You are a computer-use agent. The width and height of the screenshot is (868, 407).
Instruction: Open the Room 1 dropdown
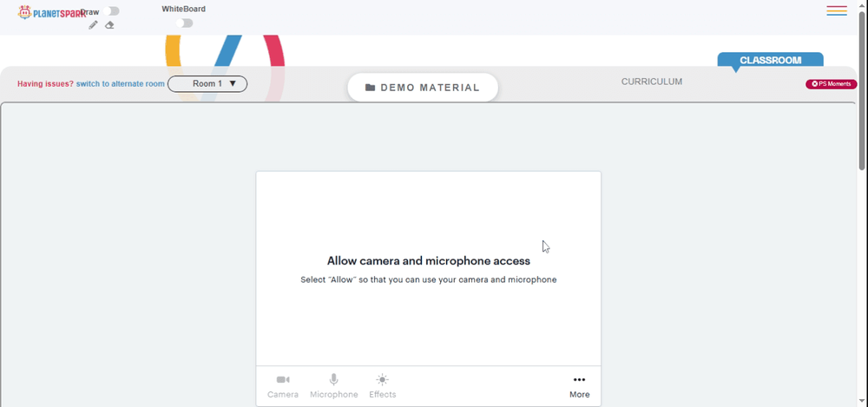(207, 83)
